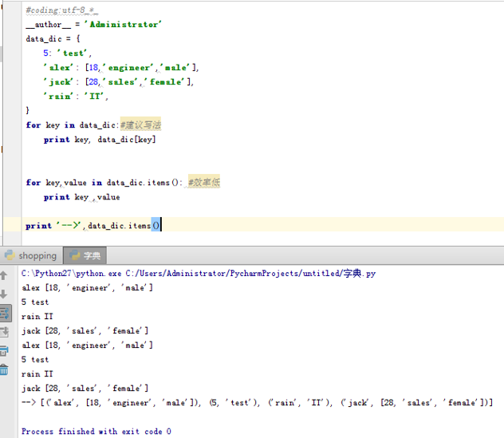This screenshot has width=504, height=438.
Task: Click the 'data_dic = {' line
Action: coord(53,39)
